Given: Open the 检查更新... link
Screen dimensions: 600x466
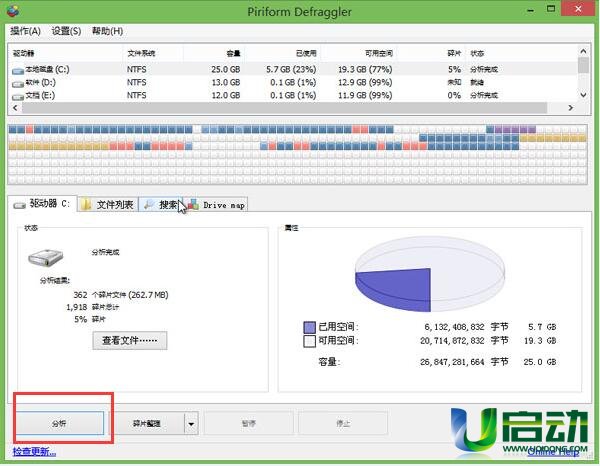Looking at the screenshot, I should [34, 452].
